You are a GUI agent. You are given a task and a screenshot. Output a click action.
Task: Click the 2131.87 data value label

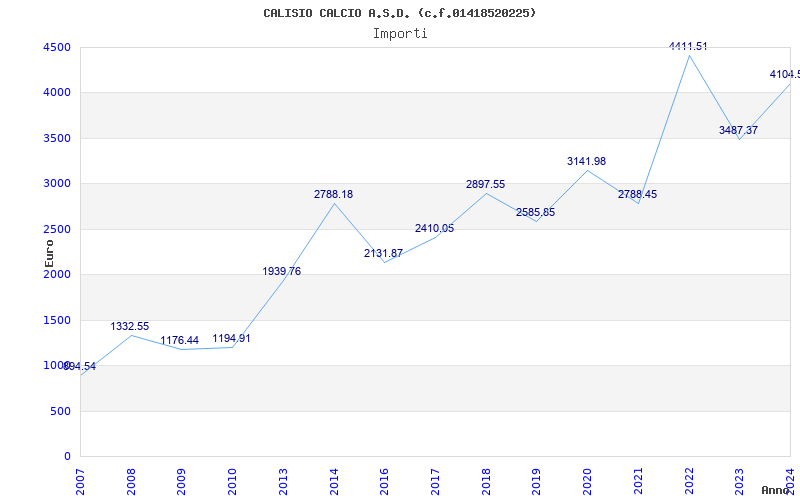click(383, 254)
